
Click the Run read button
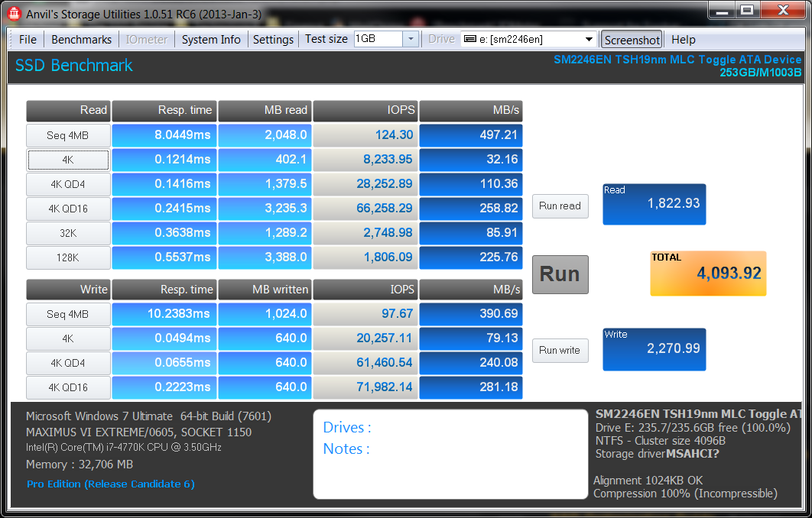click(x=560, y=206)
